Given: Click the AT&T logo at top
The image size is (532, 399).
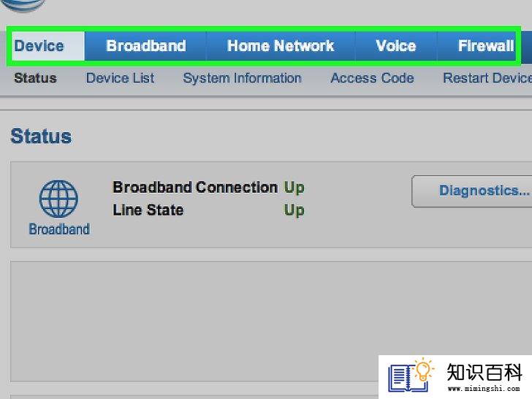Looking at the screenshot, I should coord(23,5).
